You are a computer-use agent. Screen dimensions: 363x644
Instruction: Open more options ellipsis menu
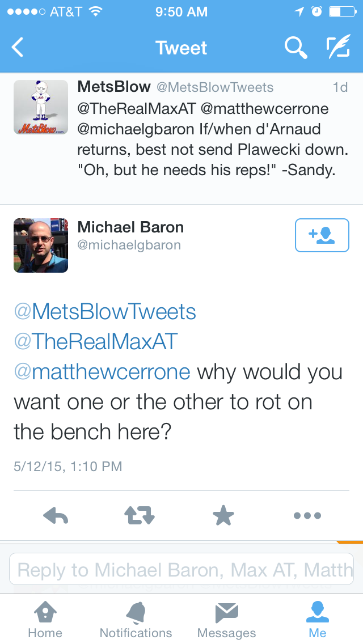point(307,515)
